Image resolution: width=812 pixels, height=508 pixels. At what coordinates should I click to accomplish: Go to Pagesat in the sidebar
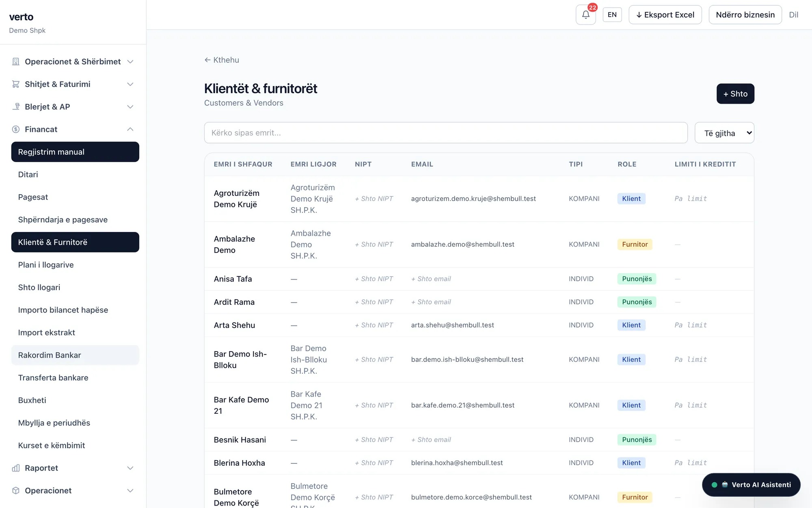coord(75,197)
